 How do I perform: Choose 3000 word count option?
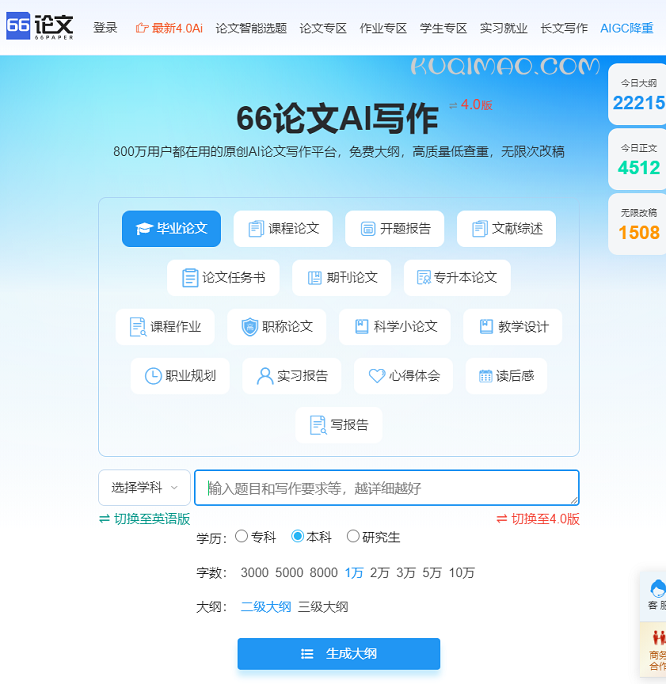(254, 572)
